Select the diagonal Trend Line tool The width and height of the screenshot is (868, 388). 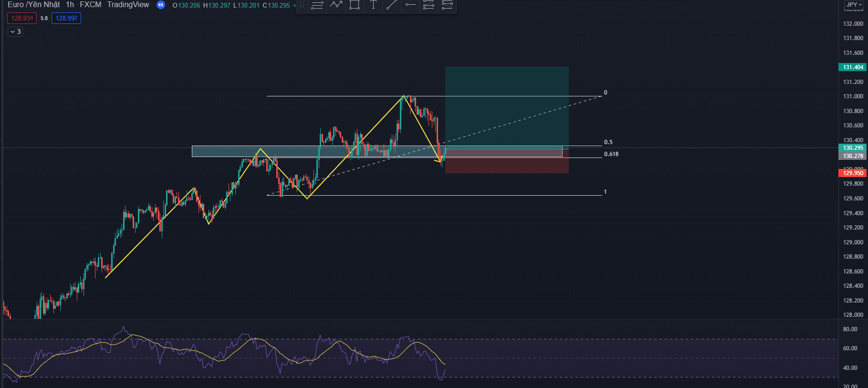(x=391, y=5)
